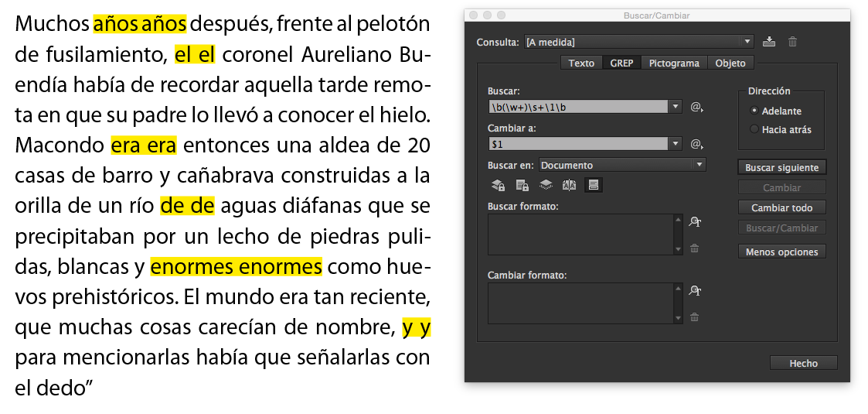Image resolution: width=868 pixels, height=414 pixels.
Task: Expand the Buscar field history dropdown
Action: point(676,107)
